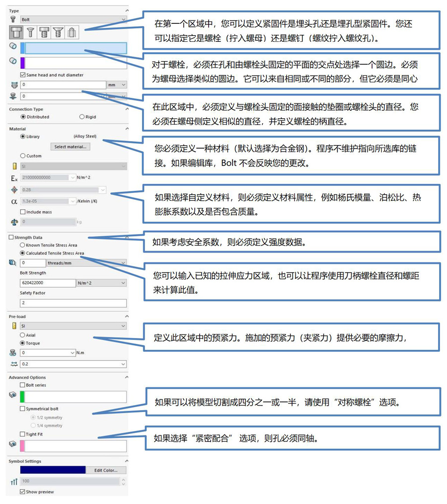
Task: Click the pre-load torque icon
Action: click(13, 352)
